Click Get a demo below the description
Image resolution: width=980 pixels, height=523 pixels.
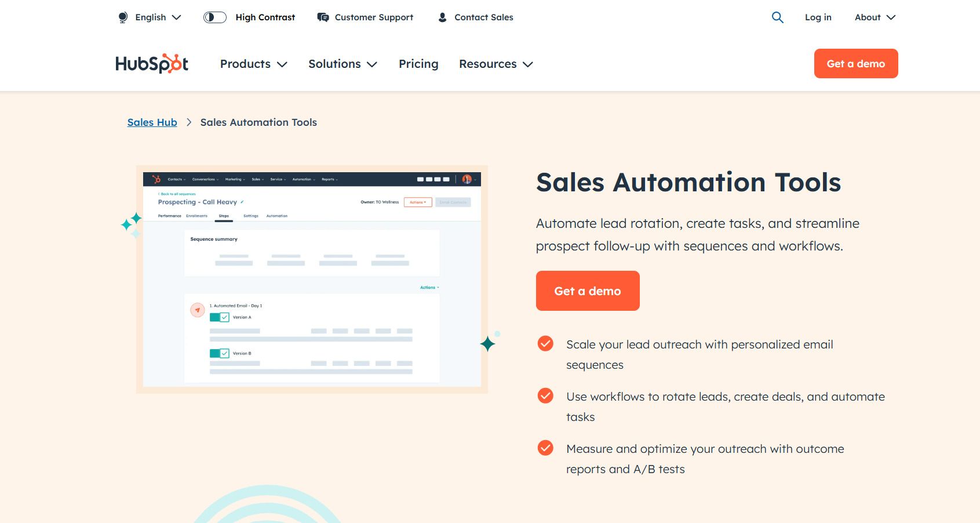(588, 290)
